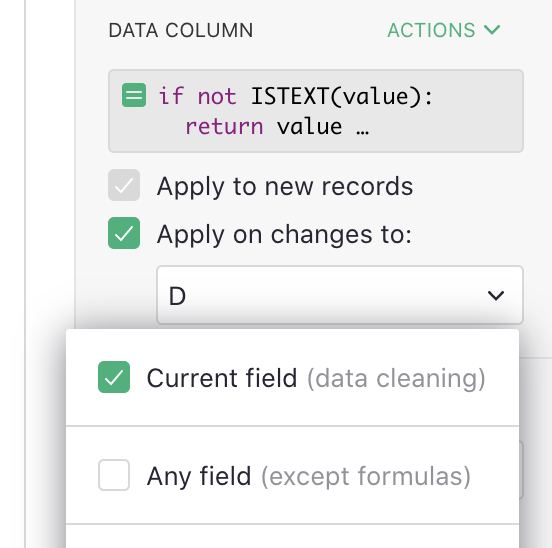The width and height of the screenshot is (552, 548).
Task: Click the DATA COLUMN section header
Action: (181, 30)
